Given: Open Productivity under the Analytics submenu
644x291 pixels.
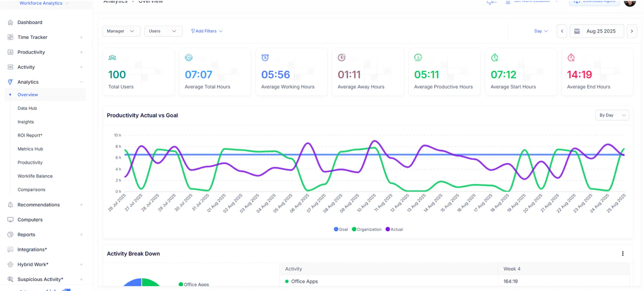Looking at the screenshot, I should 30,162.
